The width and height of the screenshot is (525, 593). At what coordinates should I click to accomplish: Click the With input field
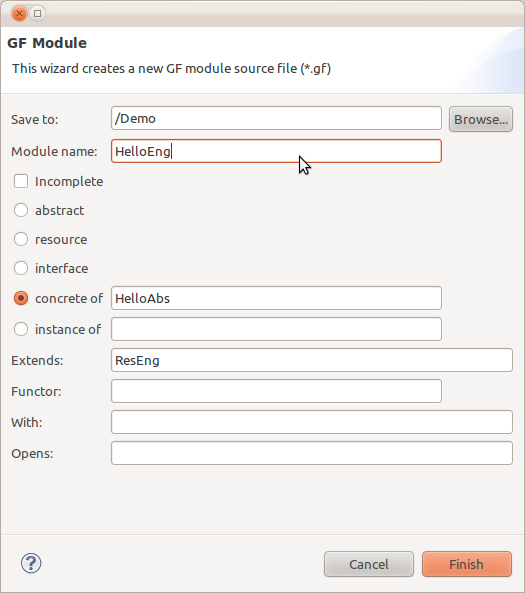312,422
